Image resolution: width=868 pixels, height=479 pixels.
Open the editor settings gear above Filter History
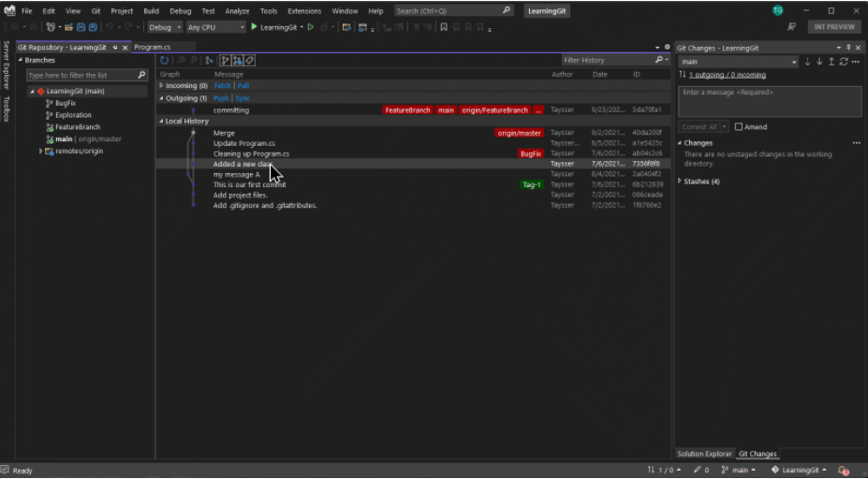(667, 48)
